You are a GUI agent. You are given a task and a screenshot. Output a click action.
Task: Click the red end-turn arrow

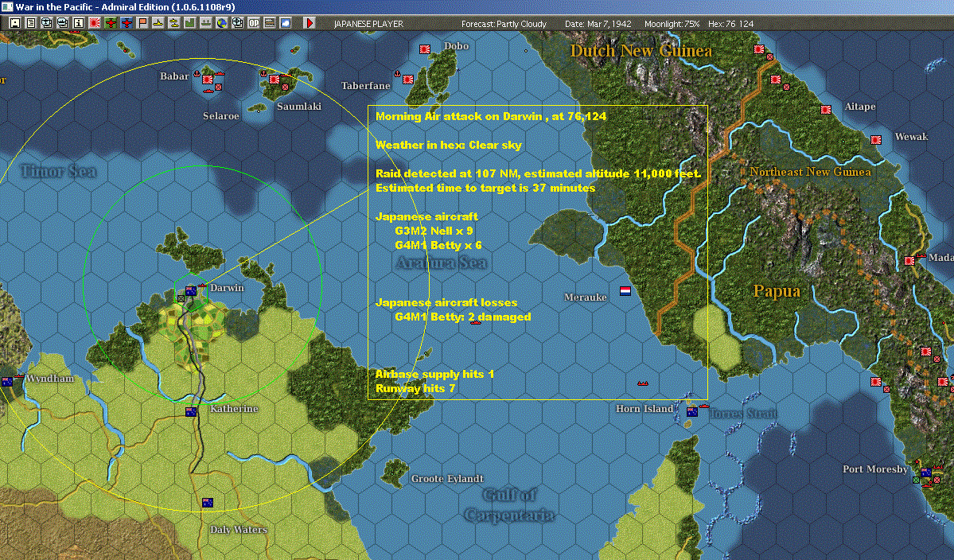click(309, 23)
